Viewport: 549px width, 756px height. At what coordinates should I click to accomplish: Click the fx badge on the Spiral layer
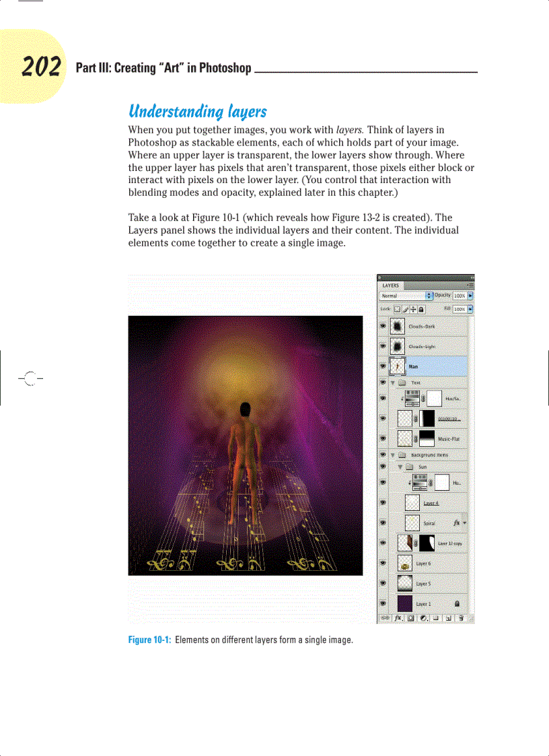(457, 523)
